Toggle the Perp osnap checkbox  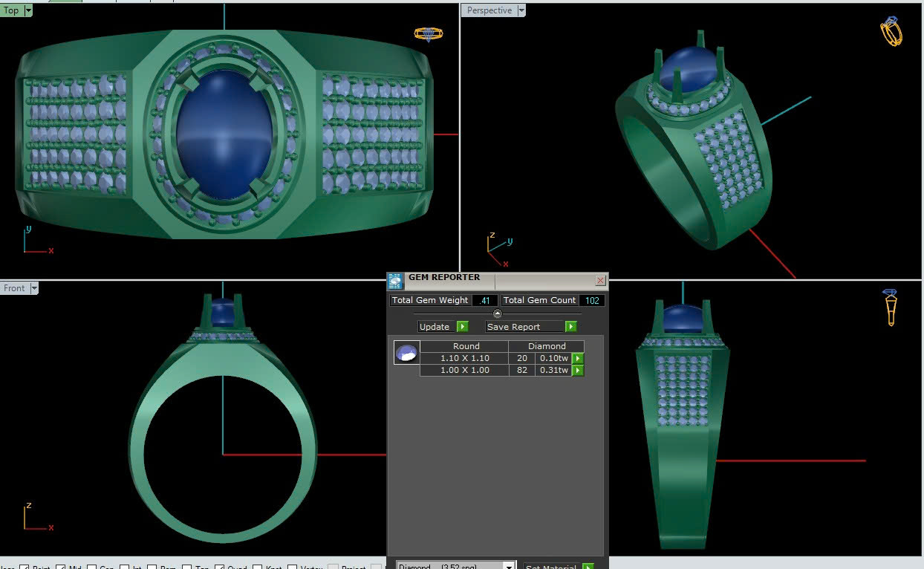click(152, 567)
